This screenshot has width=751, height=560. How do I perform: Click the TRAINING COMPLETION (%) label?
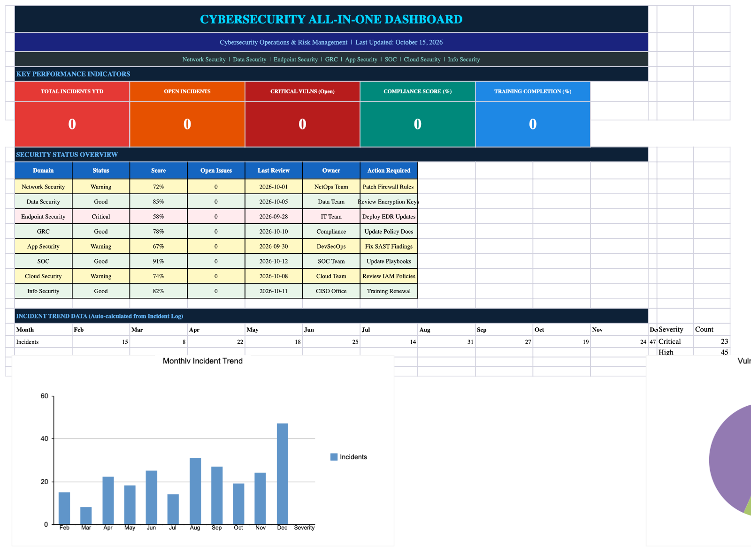click(x=533, y=91)
